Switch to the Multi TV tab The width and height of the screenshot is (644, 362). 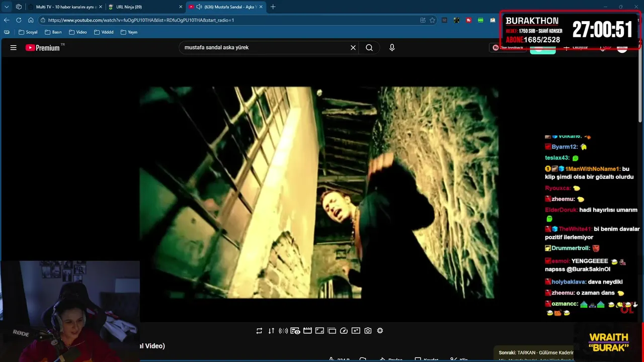[65, 7]
